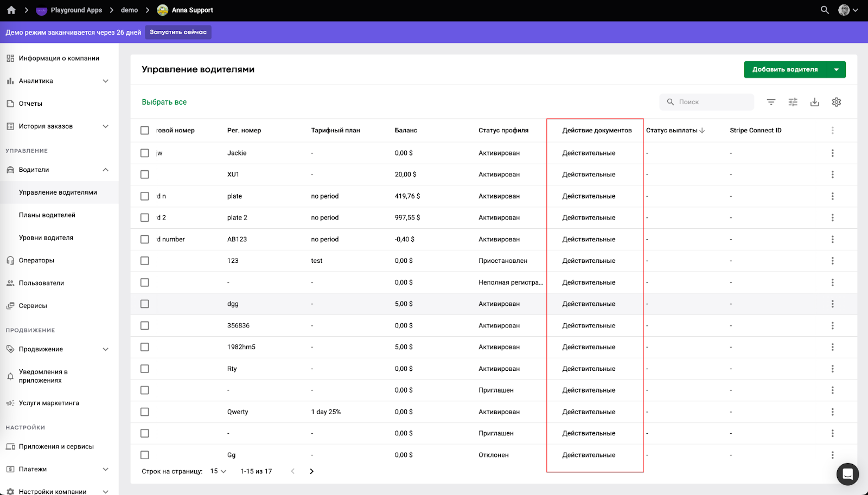868x495 pixels.
Task: Open the table settings gear icon
Action: 836,102
